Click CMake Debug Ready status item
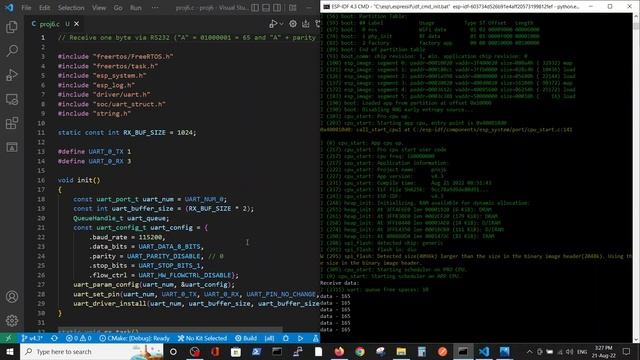 pos(134,338)
